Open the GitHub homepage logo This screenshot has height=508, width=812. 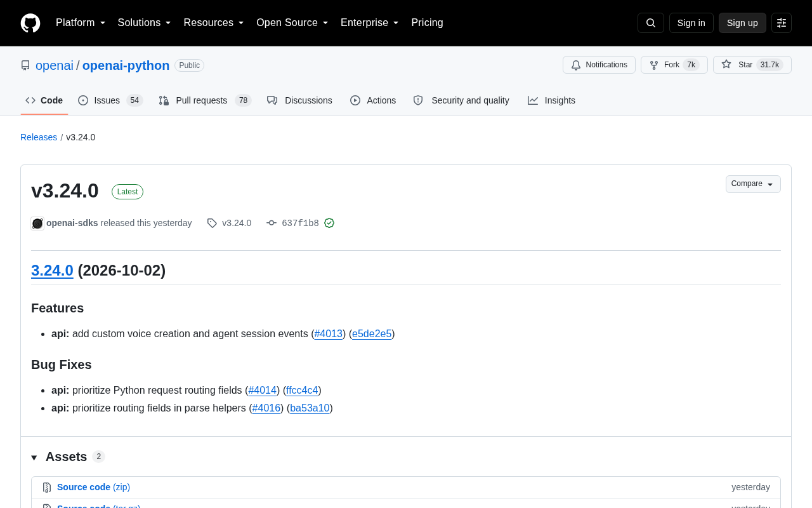tap(30, 23)
